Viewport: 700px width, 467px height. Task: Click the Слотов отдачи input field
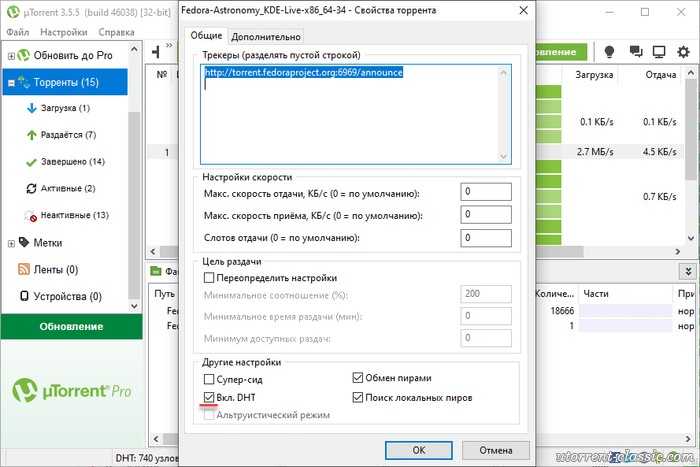[486, 238]
